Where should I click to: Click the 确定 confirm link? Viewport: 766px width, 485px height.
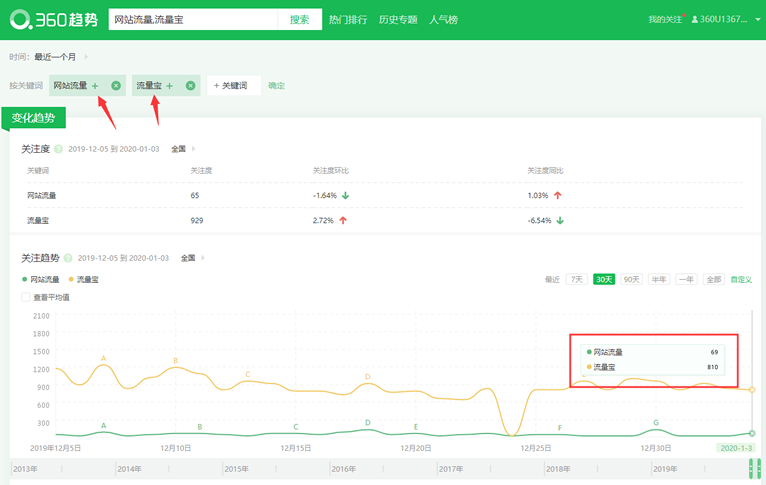[276, 85]
